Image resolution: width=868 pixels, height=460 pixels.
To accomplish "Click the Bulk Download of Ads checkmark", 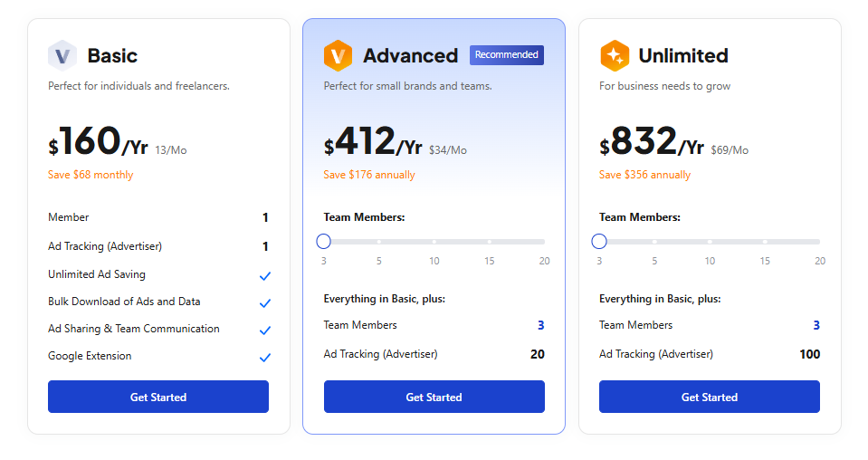I will coord(265,302).
